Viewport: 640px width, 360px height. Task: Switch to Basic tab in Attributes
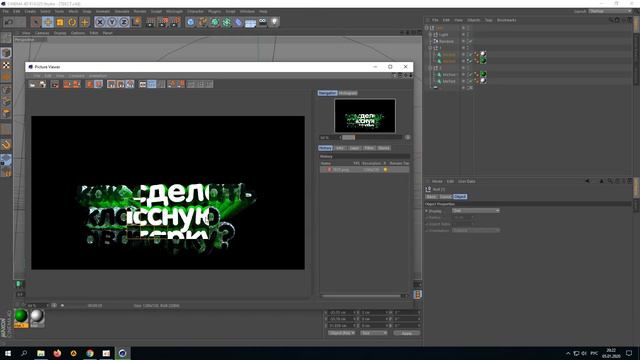[x=431, y=197]
